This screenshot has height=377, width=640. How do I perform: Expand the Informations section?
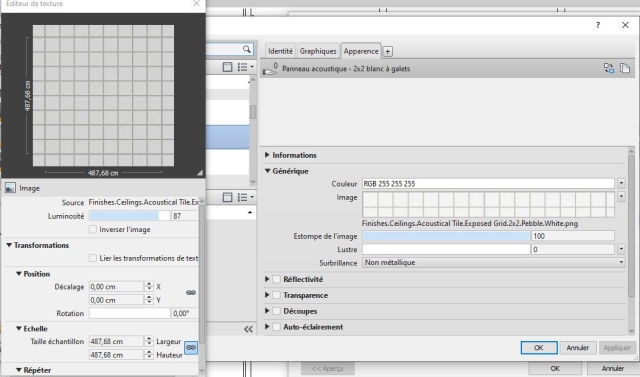pos(267,155)
